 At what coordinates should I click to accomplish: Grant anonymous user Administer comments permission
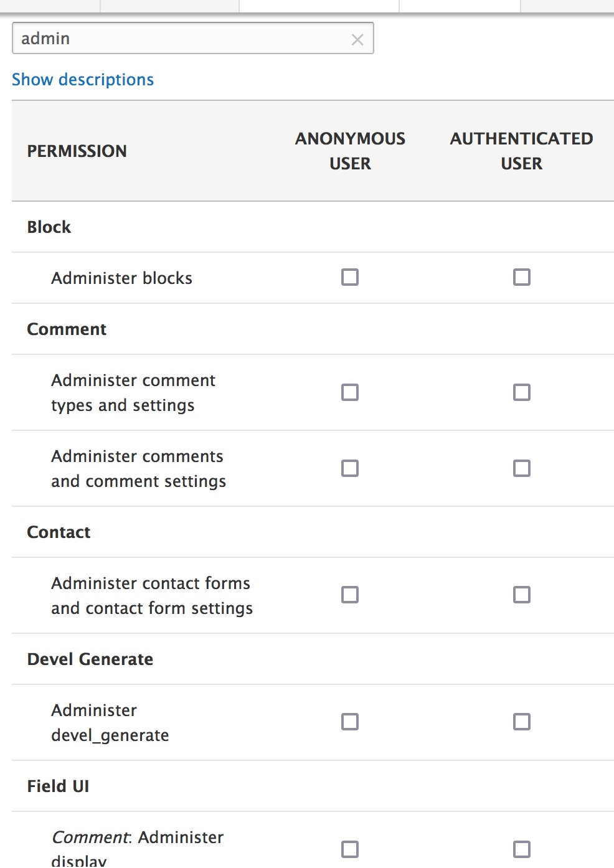point(349,468)
